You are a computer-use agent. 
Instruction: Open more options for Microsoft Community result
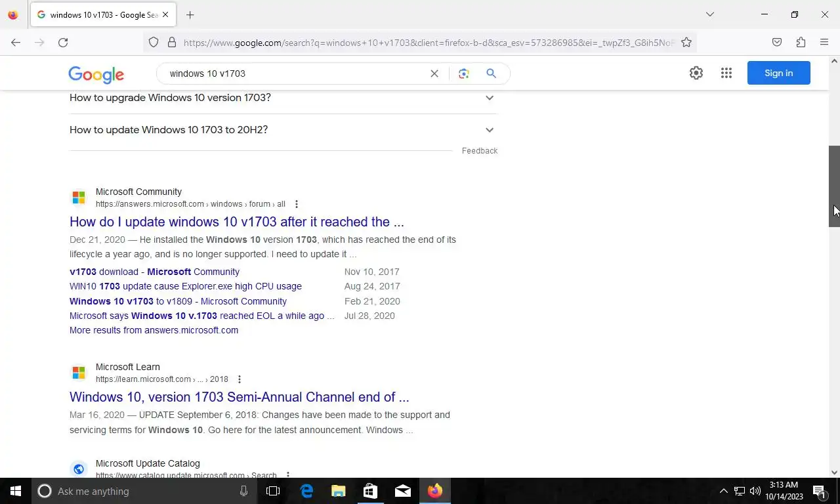pyautogui.click(x=297, y=204)
